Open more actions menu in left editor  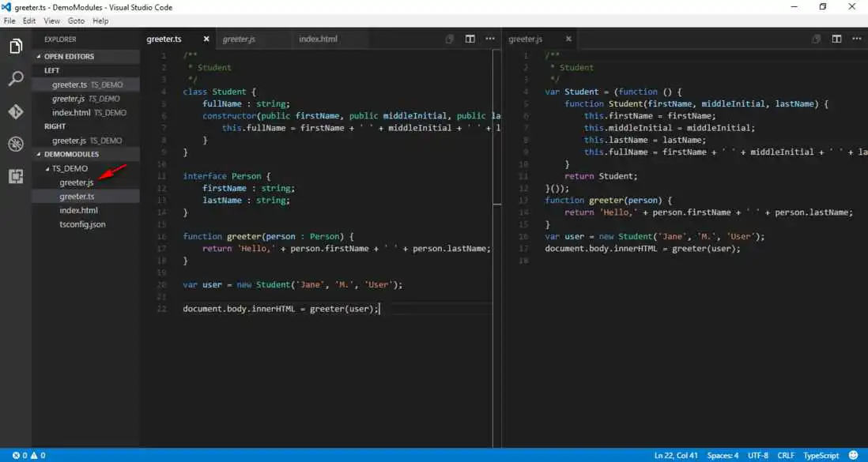pyautogui.click(x=490, y=39)
